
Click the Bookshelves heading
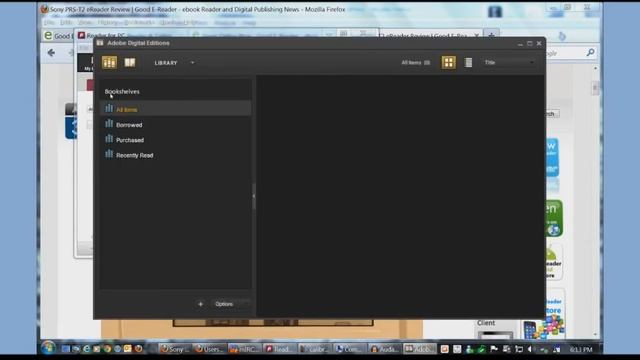pyautogui.click(x=122, y=91)
